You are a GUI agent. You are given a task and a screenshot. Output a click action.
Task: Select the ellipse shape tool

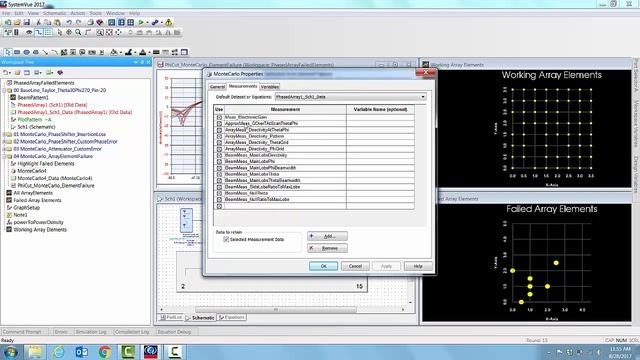27,52
